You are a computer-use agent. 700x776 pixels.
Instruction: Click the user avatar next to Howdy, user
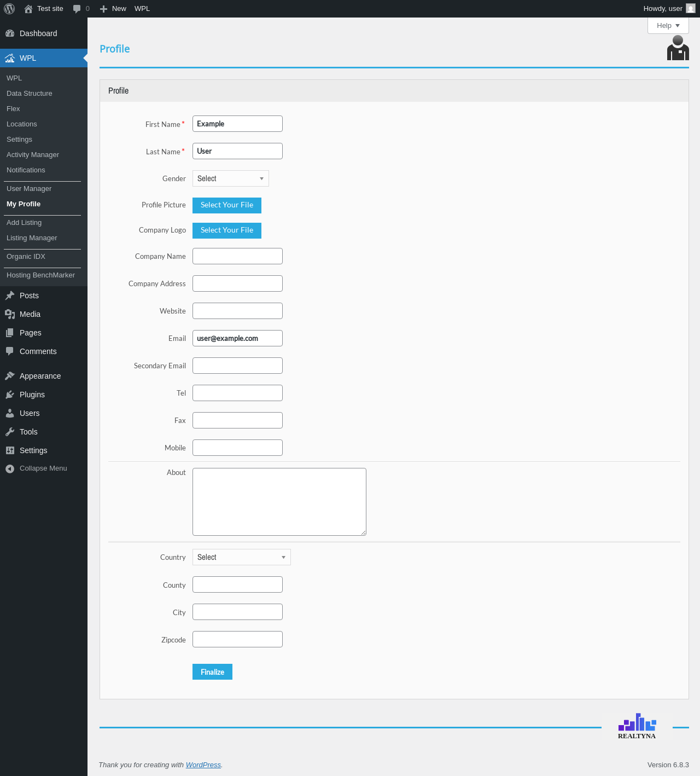pyautogui.click(x=691, y=9)
